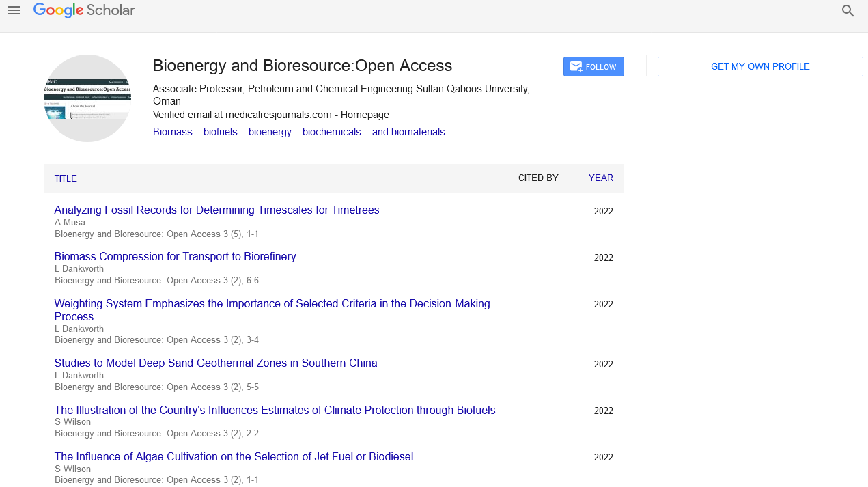Image resolution: width=868 pixels, height=487 pixels.
Task: Open 'The Illustration of the Country's Influences' article
Action: [275, 410]
